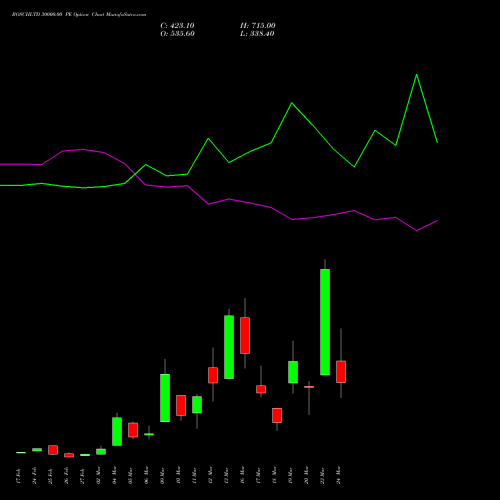Image resolution: width=500 pixels, height=500 pixels.
Task: Click the 26 Feb date label
Action: click(x=66, y=476)
